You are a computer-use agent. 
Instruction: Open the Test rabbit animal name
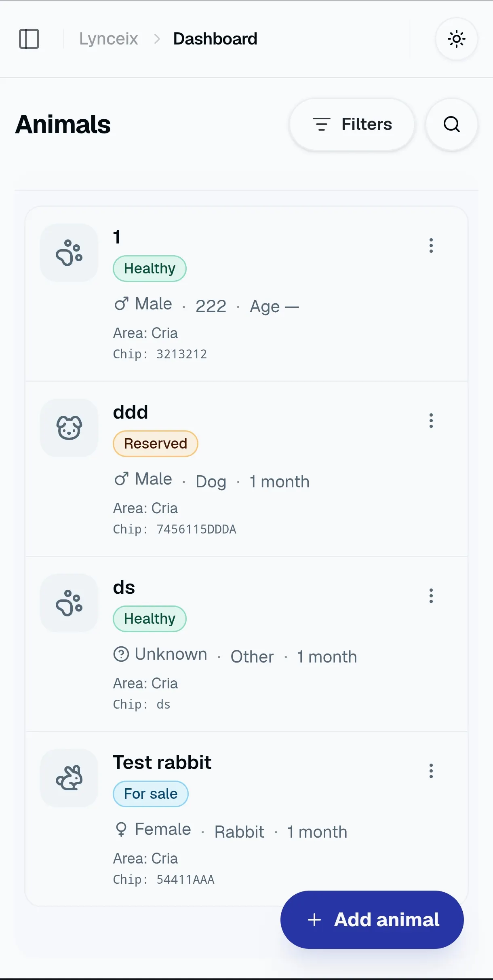pyautogui.click(x=162, y=762)
